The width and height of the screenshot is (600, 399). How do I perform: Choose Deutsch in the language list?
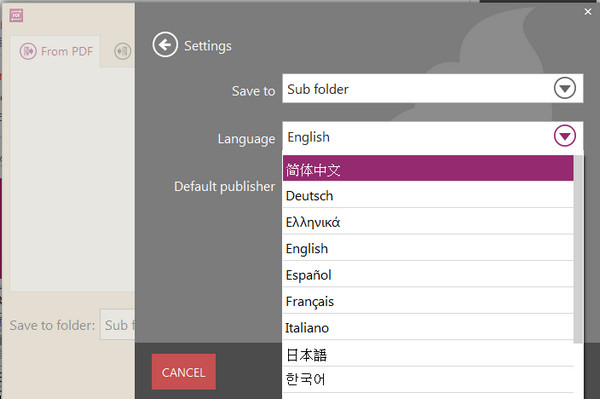pyautogui.click(x=428, y=195)
